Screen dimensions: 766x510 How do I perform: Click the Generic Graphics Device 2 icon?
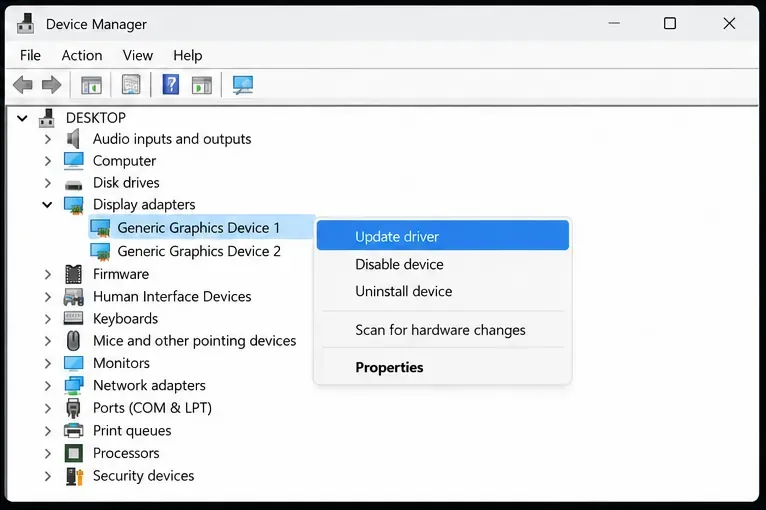(x=101, y=252)
